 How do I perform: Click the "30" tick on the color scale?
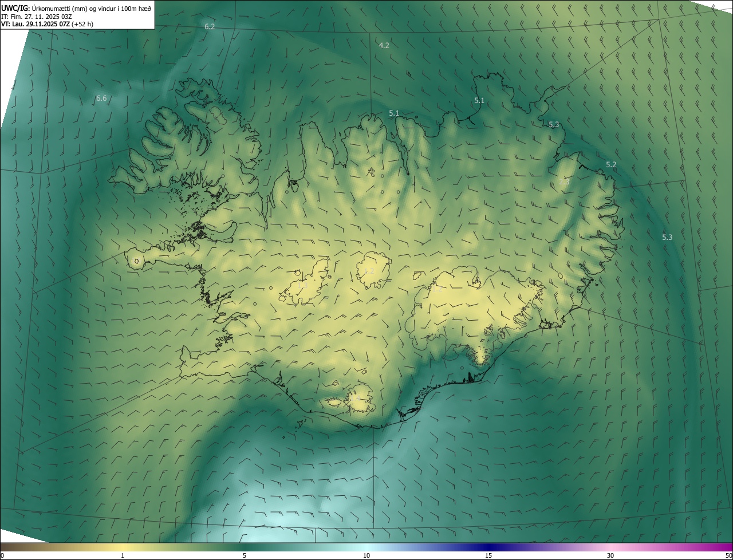coord(610,555)
